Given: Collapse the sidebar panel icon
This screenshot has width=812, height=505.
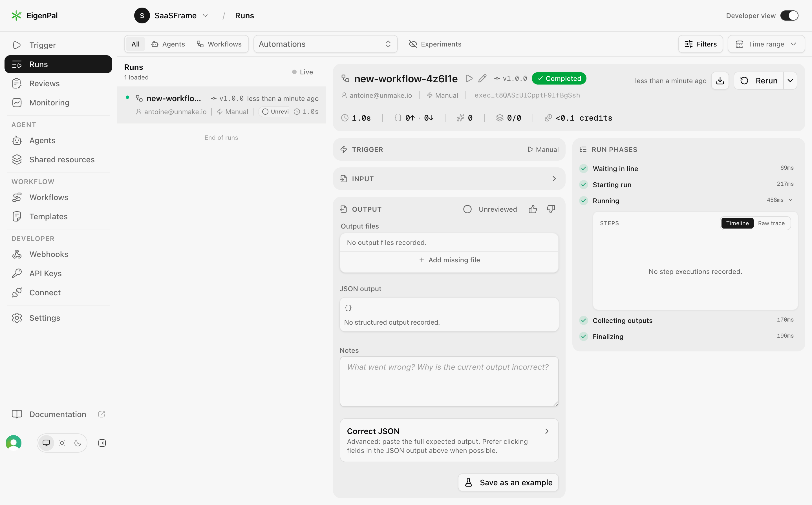Looking at the screenshot, I should [x=102, y=443].
